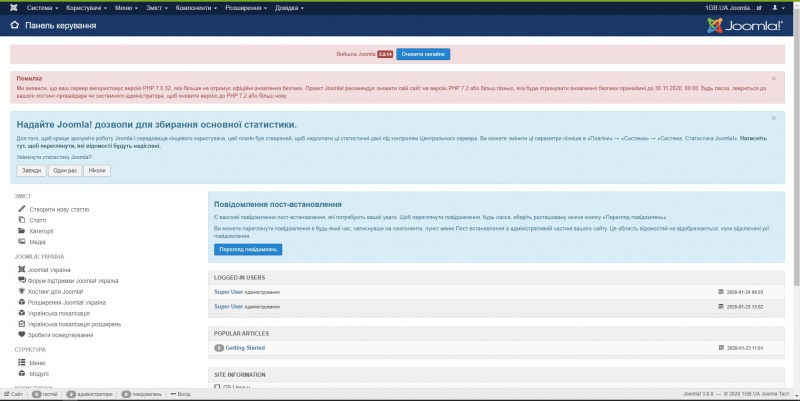Expand the Зміст dropdown in top bar
800x401 pixels.
[157, 8]
